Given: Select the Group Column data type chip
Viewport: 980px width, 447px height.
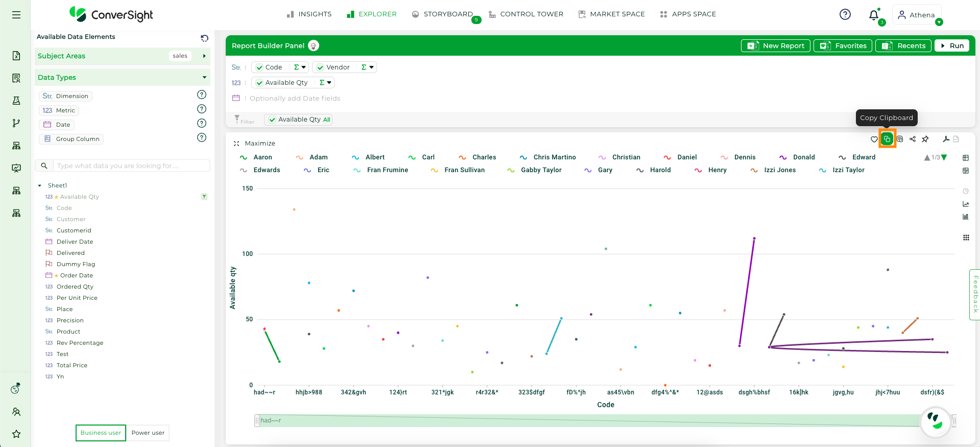Looking at the screenshot, I should coord(71,139).
